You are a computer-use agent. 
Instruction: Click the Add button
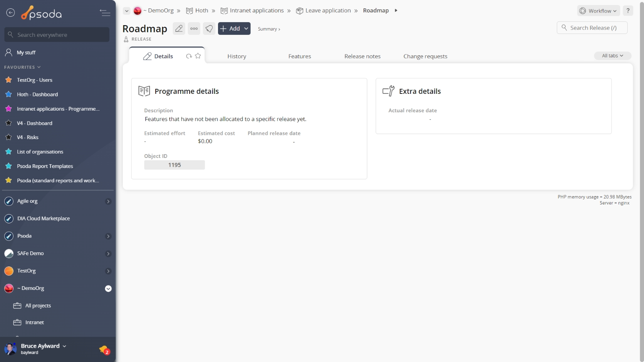(x=230, y=28)
